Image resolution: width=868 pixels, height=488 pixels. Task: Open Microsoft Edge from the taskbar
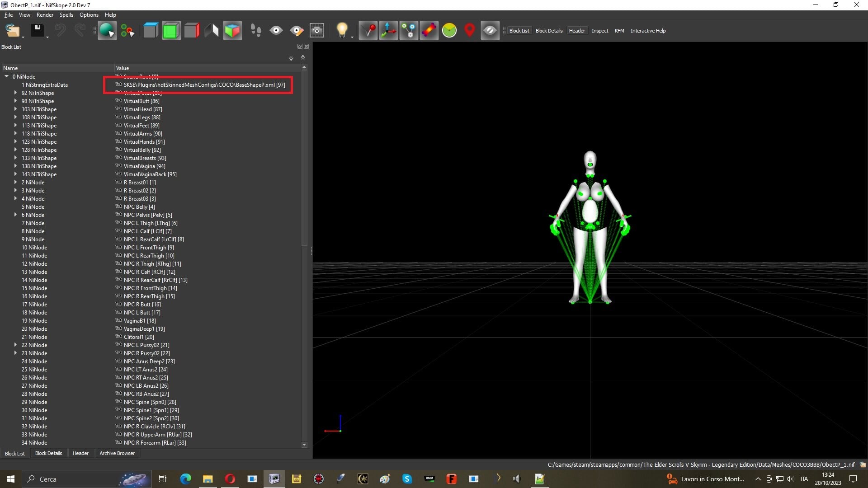click(185, 479)
